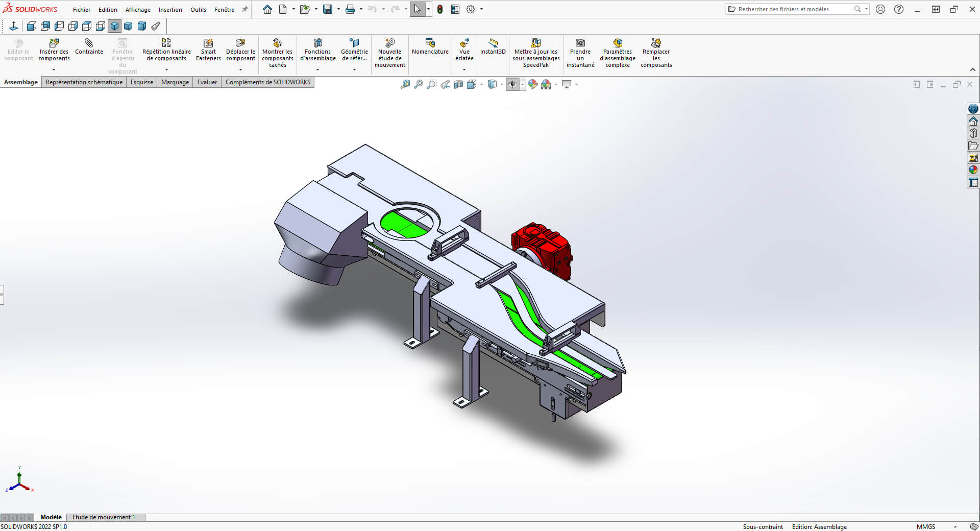Open Fonctions d'assemblage tool
The width and height of the screenshot is (980, 531).
317,50
